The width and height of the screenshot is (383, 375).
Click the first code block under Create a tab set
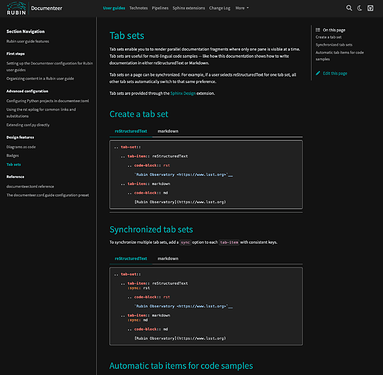(x=206, y=174)
